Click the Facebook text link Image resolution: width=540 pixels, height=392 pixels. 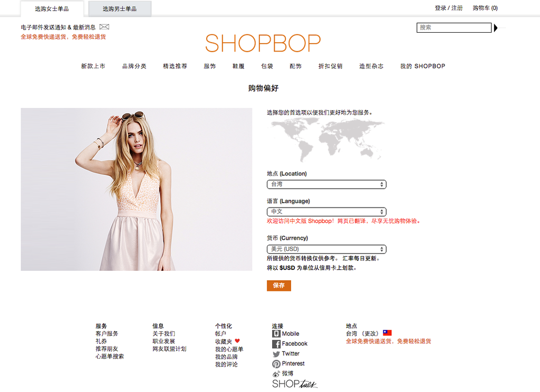pos(294,344)
